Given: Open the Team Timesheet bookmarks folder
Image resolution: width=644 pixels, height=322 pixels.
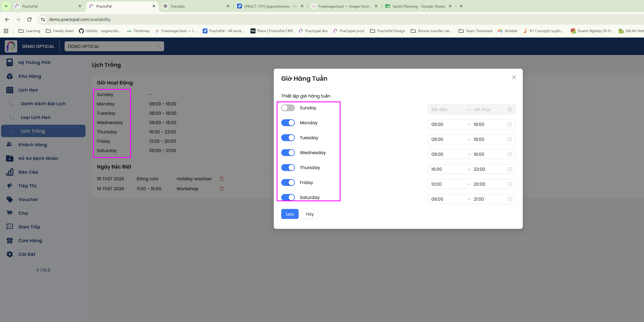Looking at the screenshot, I should pyautogui.click(x=475, y=31).
